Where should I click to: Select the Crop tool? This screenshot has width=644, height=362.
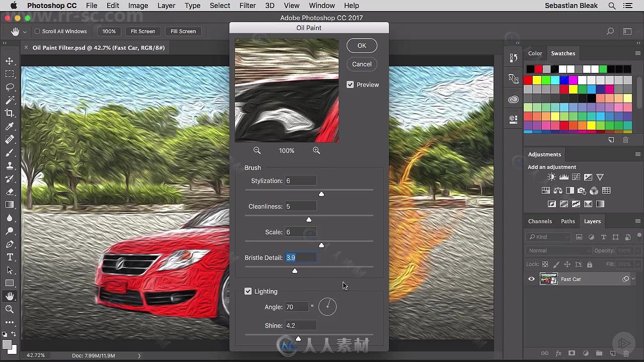(x=10, y=113)
